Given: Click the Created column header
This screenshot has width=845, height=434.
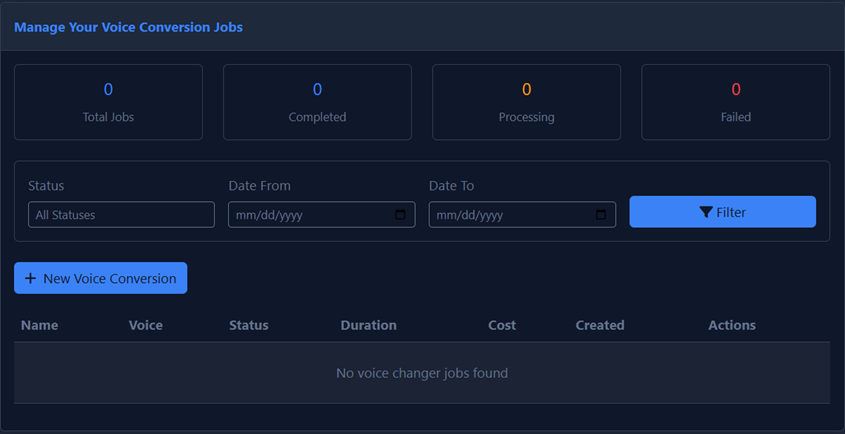Looking at the screenshot, I should point(600,325).
